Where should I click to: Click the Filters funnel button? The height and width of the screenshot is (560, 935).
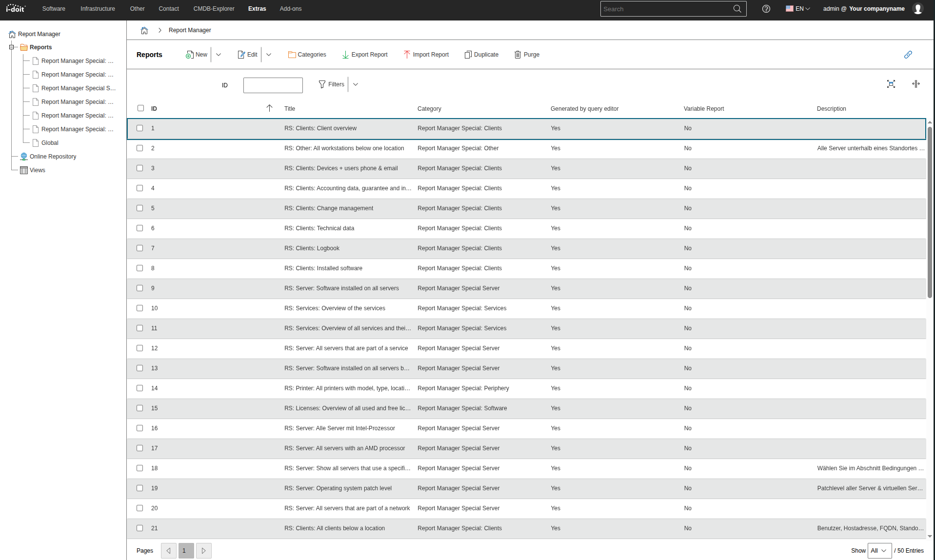tap(331, 84)
